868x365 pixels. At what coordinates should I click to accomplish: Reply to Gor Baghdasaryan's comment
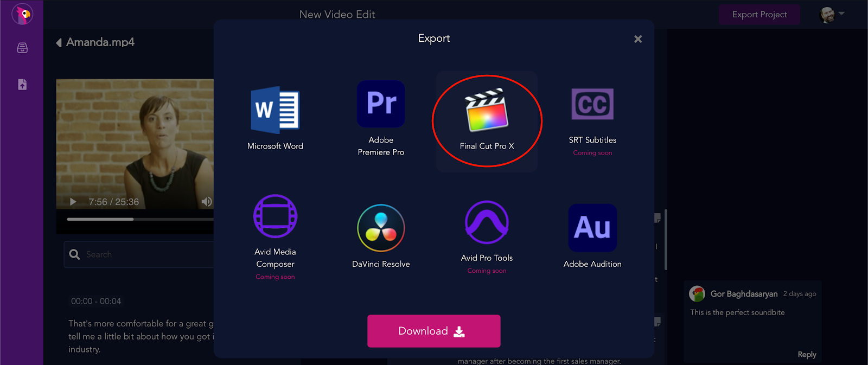click(x=807, y=354)
